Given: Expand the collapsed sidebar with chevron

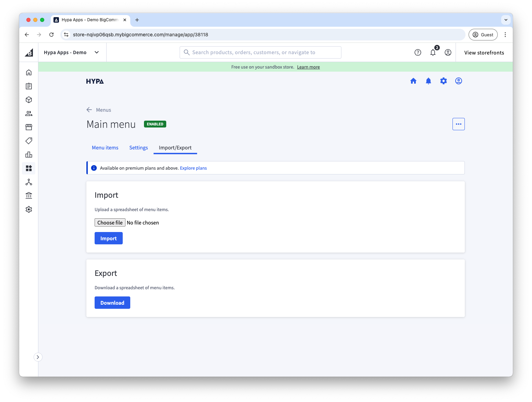Looking at the screenshot, I should 38,357.
